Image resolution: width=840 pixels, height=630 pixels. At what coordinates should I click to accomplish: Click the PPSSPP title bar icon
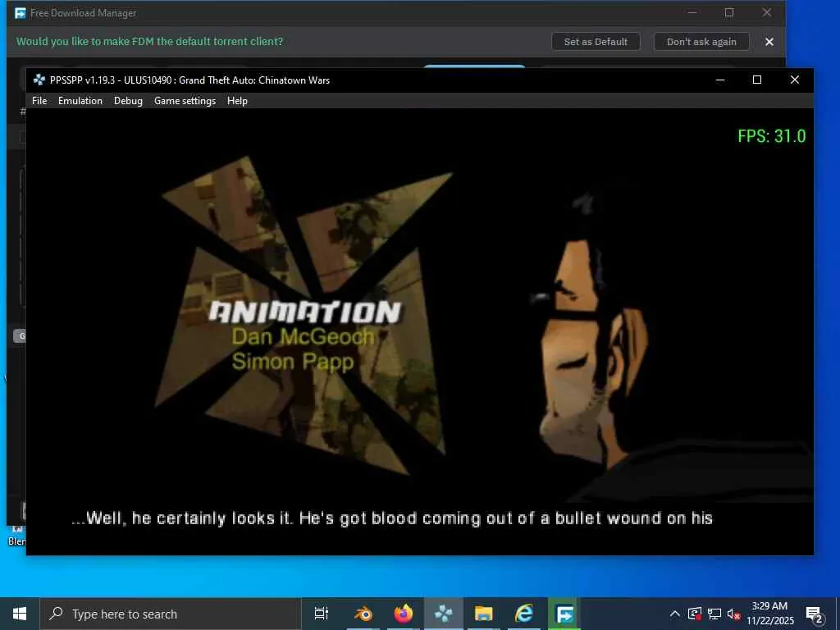tap(39, 80)
